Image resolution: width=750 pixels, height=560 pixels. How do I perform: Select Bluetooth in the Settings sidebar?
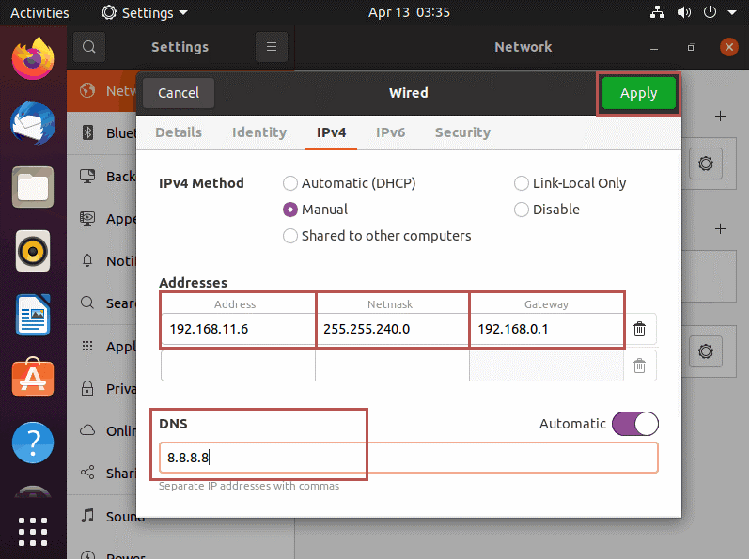(102, 132)
